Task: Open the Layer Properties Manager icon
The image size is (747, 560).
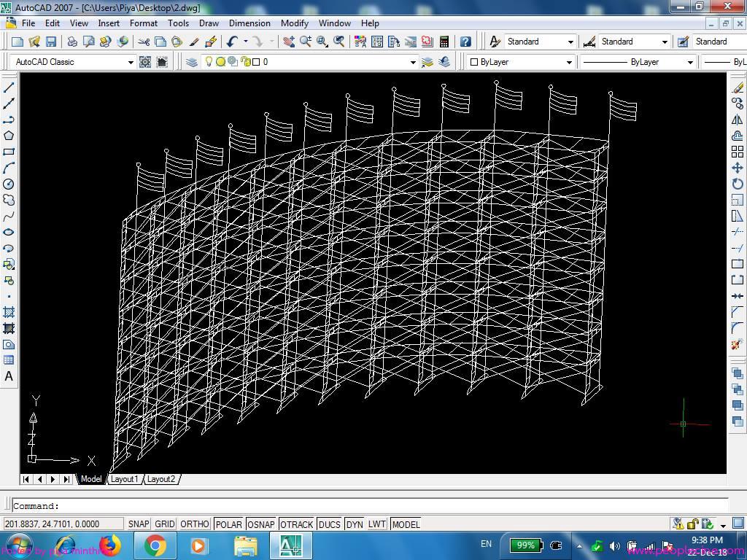Action: pos(192,62)
